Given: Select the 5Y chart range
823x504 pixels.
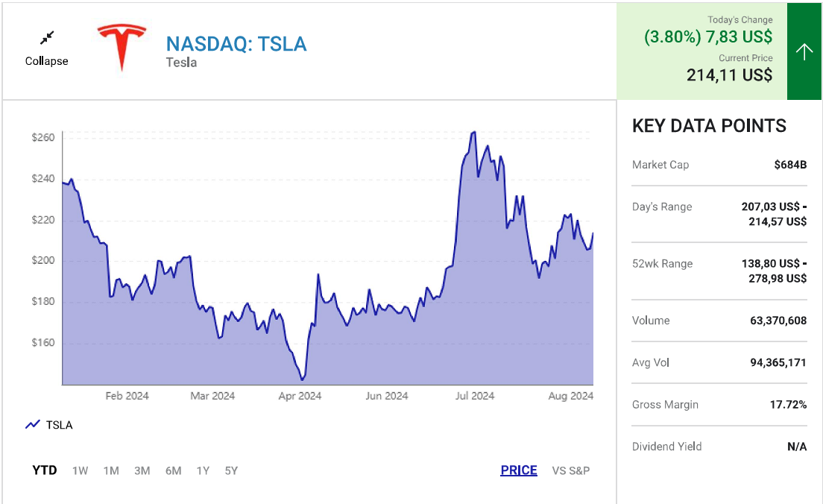Looking at the screenshot, I should pyautogui.click(x=231, y=470).
